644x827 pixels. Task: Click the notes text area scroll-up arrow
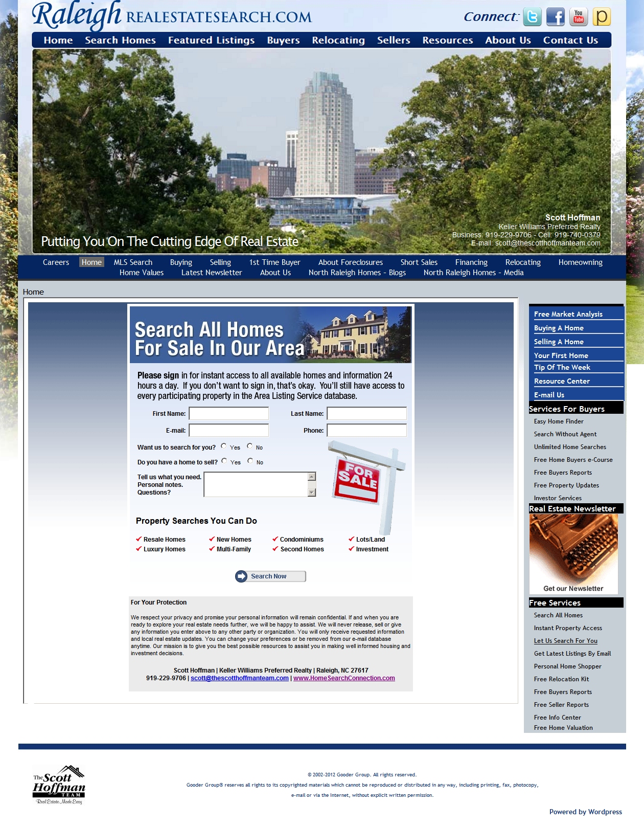coord(312,476)
